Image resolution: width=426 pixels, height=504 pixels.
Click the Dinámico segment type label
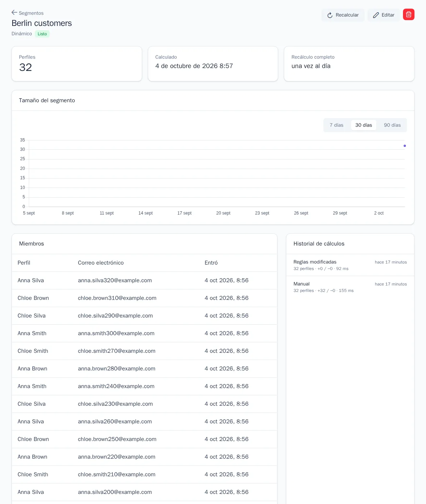point(22,34)
